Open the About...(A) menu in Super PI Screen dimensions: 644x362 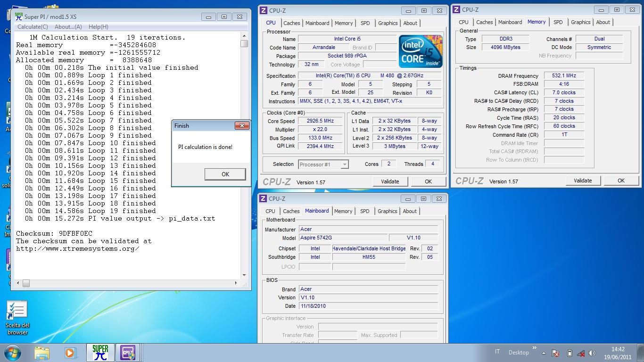pyautogui.click(x=68, y=27)
